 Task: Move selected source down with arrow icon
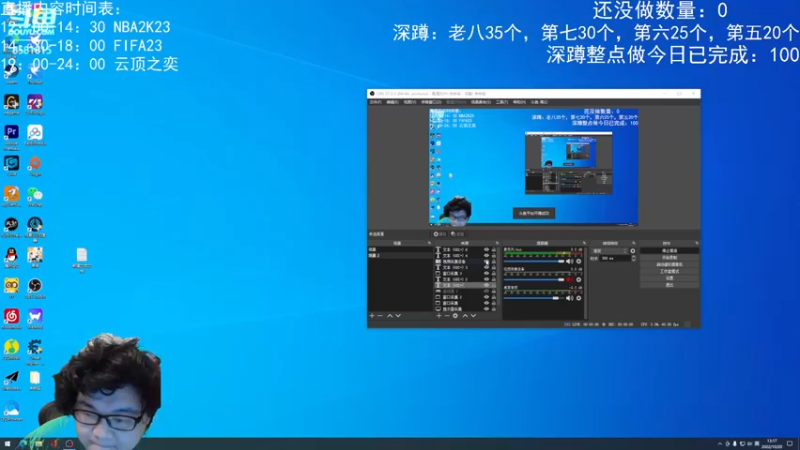(x=473, y=316)
